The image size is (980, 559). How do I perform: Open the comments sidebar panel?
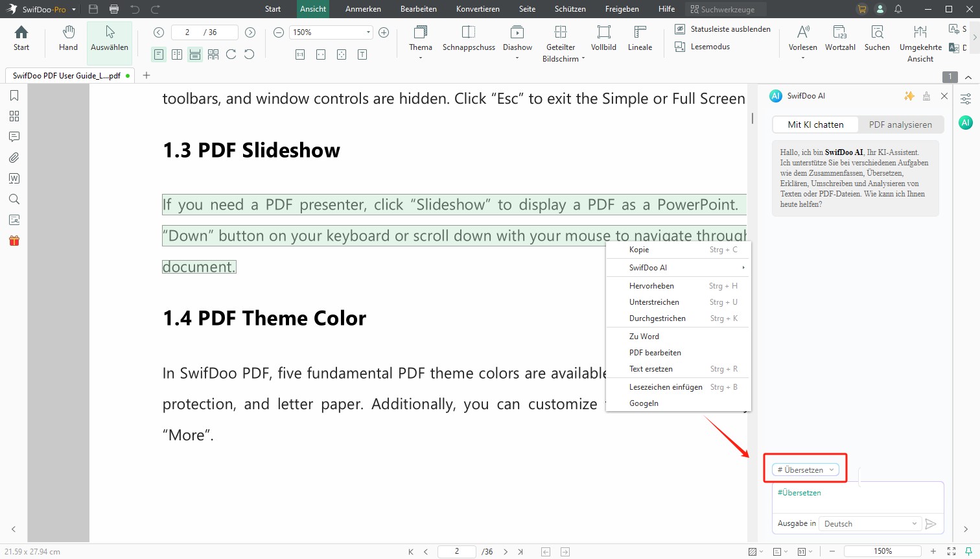14,137
